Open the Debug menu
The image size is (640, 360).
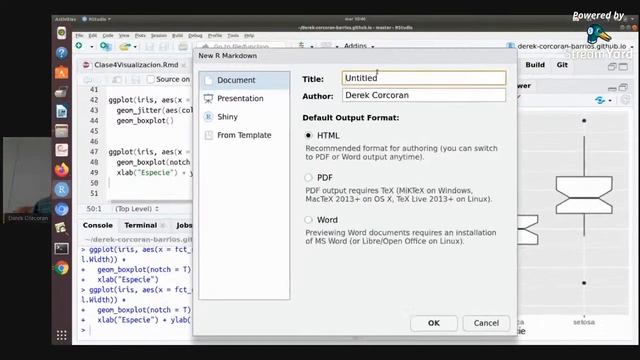[195, 36]
